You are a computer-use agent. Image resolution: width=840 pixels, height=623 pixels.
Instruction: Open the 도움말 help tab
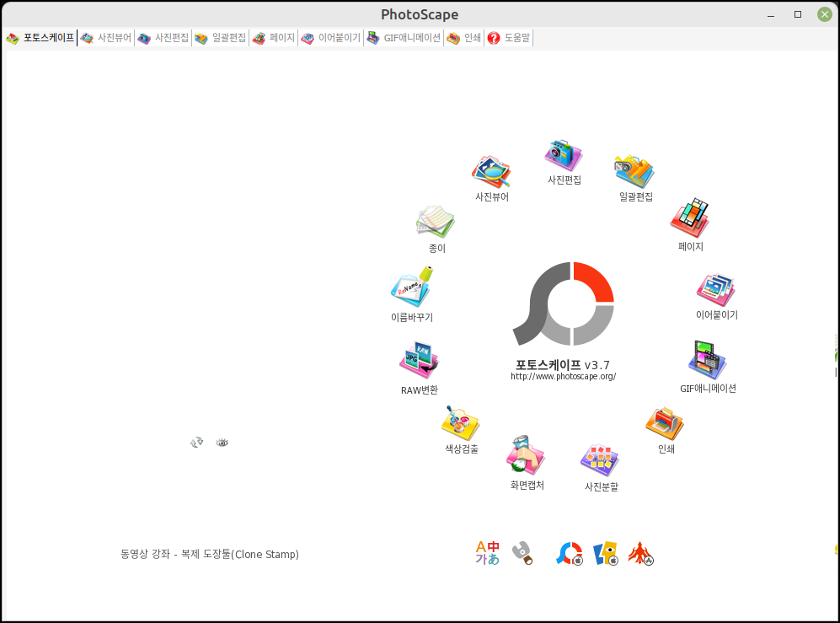(509, 38)
